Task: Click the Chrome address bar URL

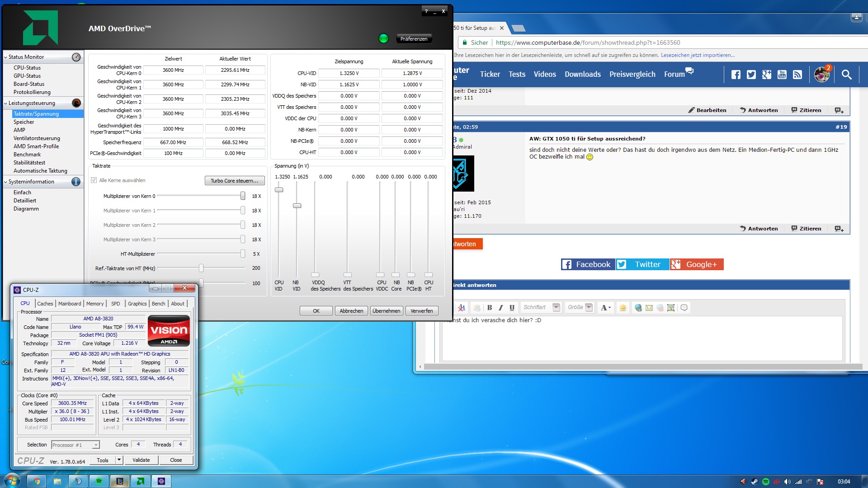Action: (588, 42)
